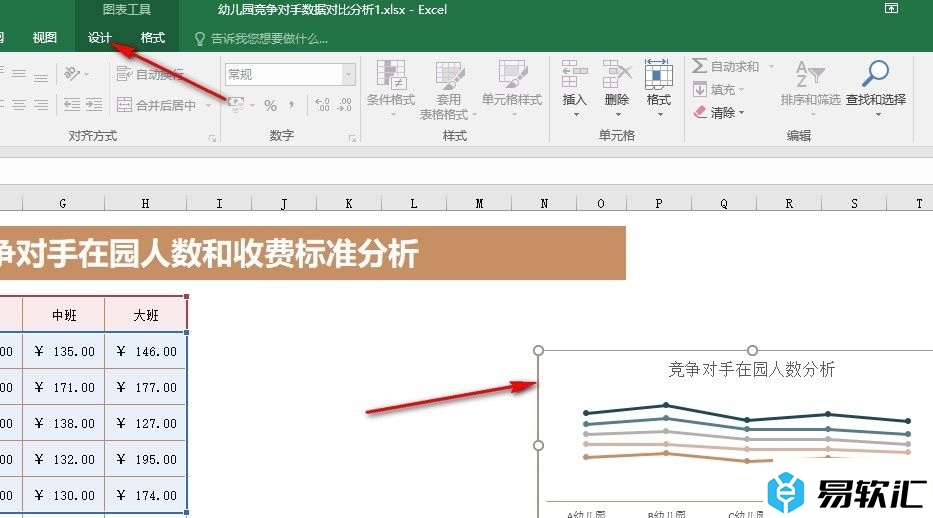Image resolution: width=933 pixels, height=518 pixels.
Task: Click the ribbon display options icon
Action: (891, 8)
